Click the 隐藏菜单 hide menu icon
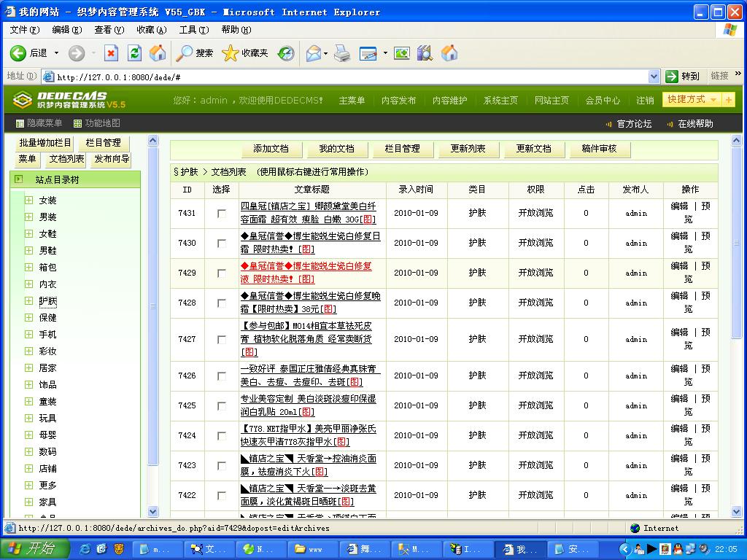The width and height of the screenshot is (747, 560). (x=20, y=124)
